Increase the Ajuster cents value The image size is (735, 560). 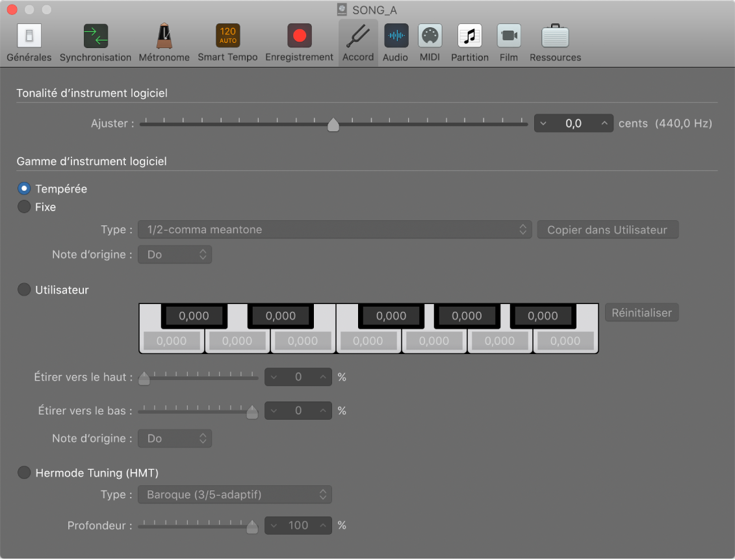(604, 123)
